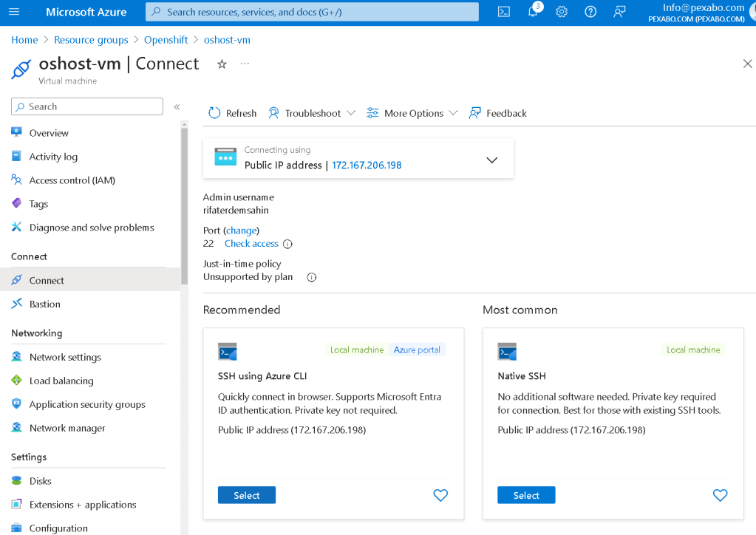Click the rifaterdemsahin admin username text
The width and height of the screenshot is (756, 535).
coord(236,211)
